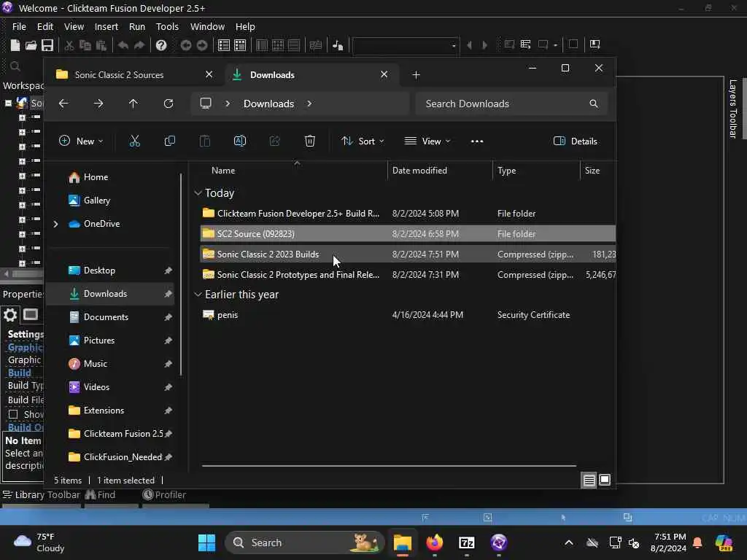747x560 pixels.
Task: Collapse the Sonic workspace root node
Action: (x=8, y=103)
